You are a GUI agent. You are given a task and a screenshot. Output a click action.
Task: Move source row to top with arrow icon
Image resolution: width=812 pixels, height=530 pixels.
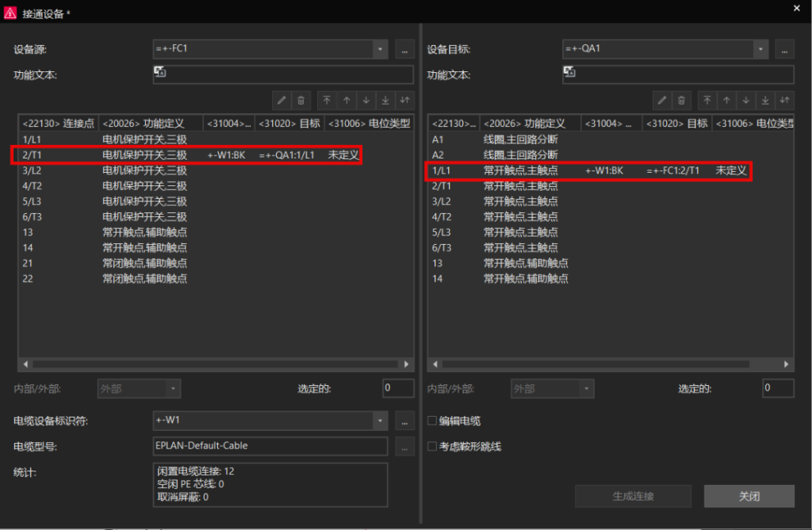pos(327,101)
